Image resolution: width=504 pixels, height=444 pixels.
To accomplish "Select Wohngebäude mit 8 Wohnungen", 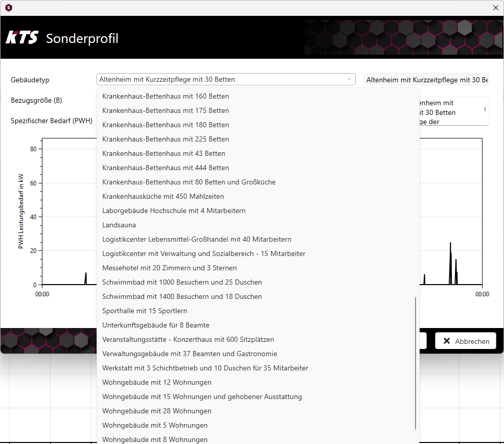I will pos(258,438).
